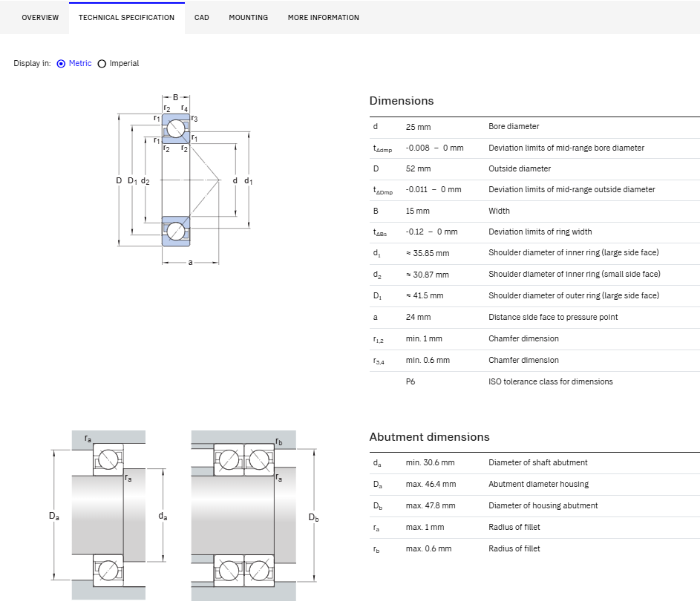Click the value -0.011 – 0 mm
This screenshot has height=610, width=700.
pos(433,189)
